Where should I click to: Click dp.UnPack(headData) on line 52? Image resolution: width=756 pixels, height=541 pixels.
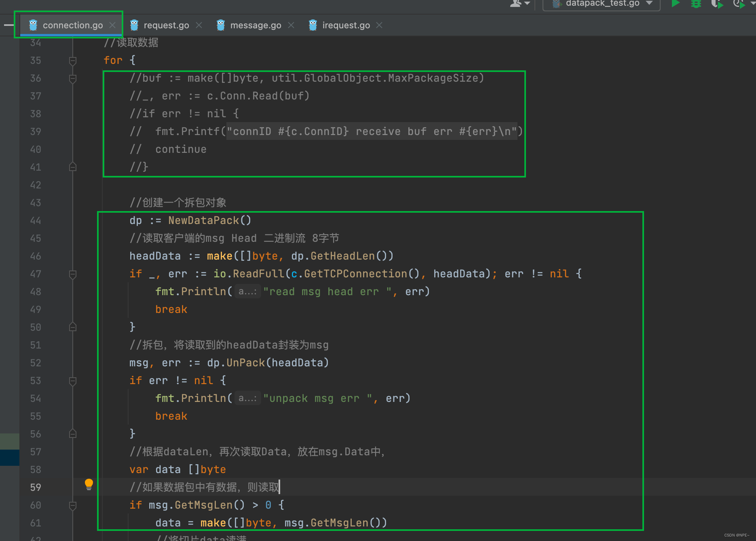click(x=268, y=363)
